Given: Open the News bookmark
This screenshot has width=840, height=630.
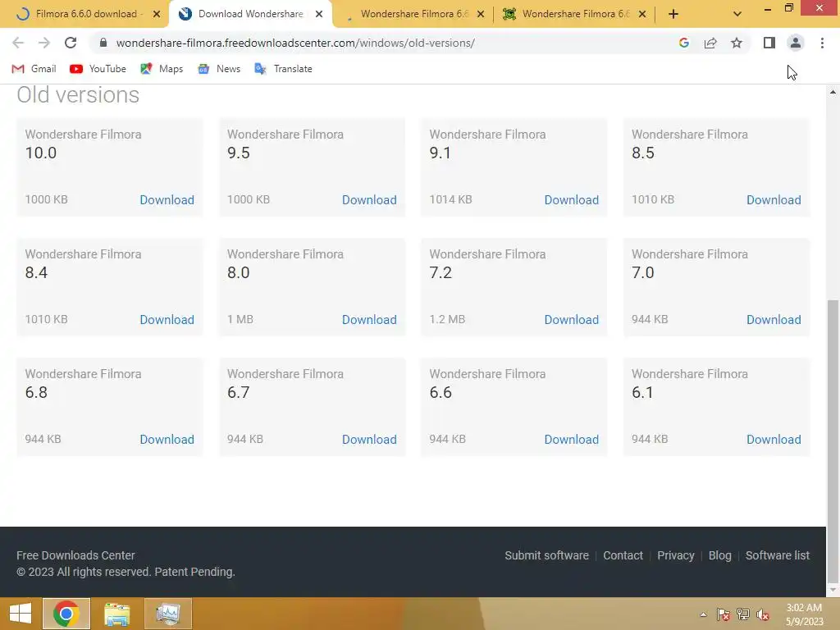Looking at the screenshot, I should click(219, 69).
